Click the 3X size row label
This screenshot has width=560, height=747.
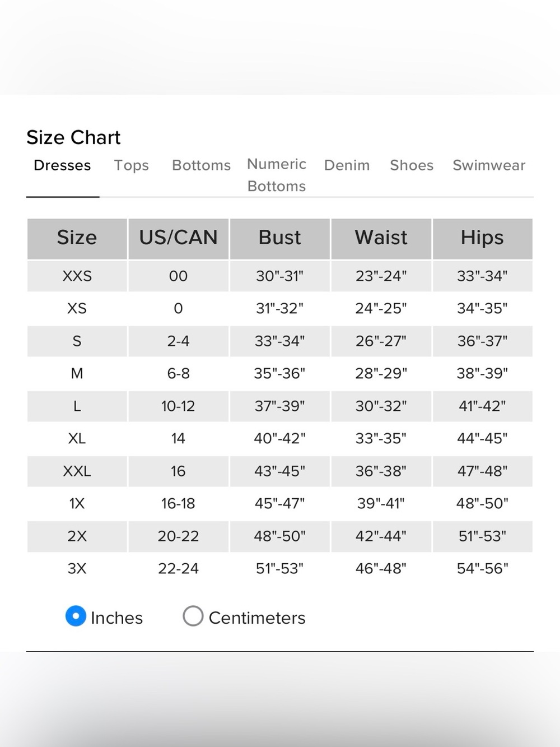pyautogui.click(x=77, y=568)
